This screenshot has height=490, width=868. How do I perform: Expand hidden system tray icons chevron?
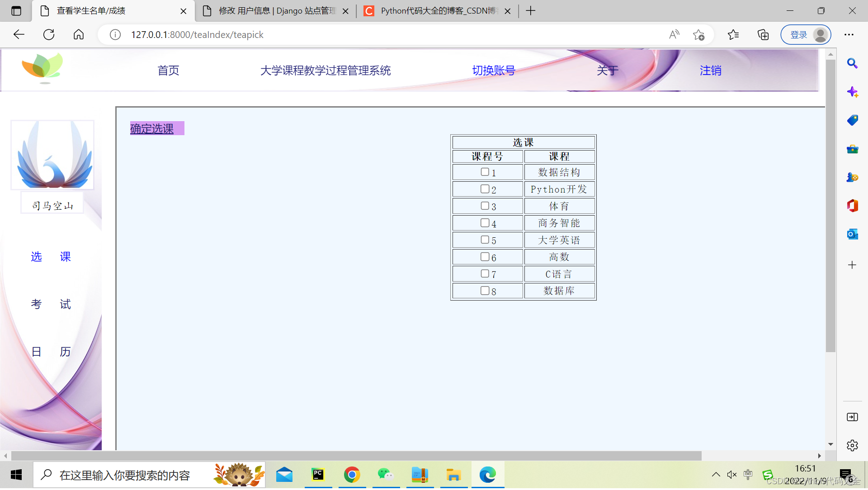click(x=716, y=475)
